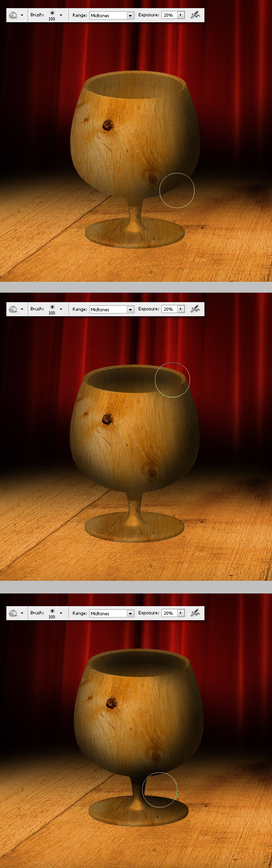Select the Burn tool icon in the first options bar
Image resolution: width=272 pixels, height=868 pixels.
click(x=13, y=15)
